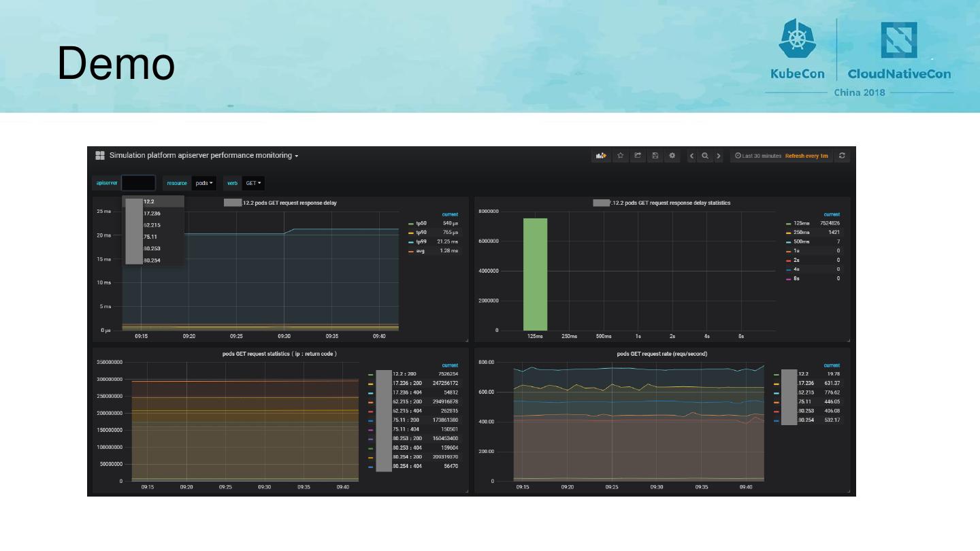Shift time range forward with right arrow

[x=718, y=156]
